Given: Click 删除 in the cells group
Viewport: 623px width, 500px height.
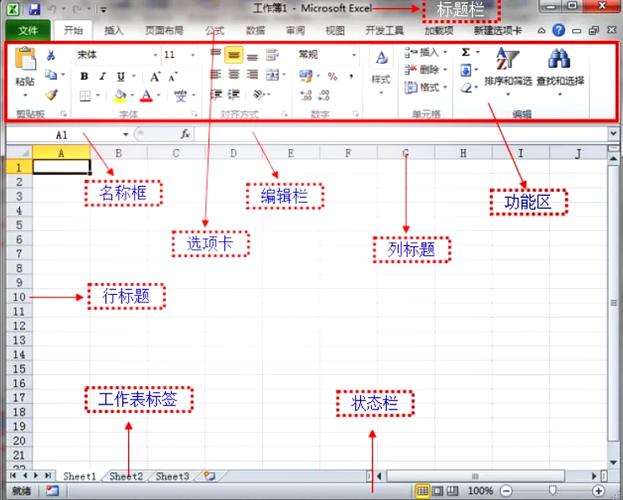Looking at the screenshot, I should (x=426, y=70).
